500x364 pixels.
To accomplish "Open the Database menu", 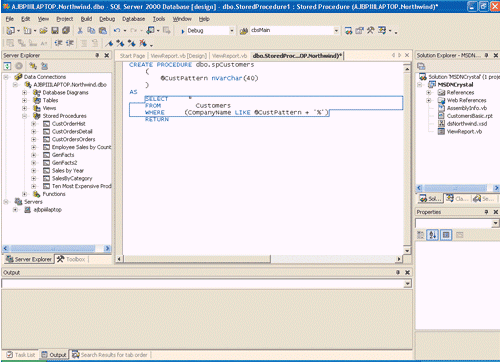I will pyautogui.click(x=133, y=19).
